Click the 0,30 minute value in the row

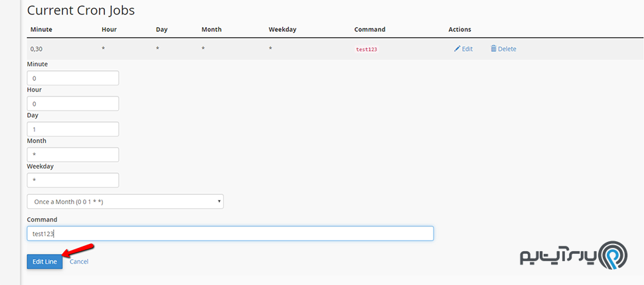tap(37, 49)
